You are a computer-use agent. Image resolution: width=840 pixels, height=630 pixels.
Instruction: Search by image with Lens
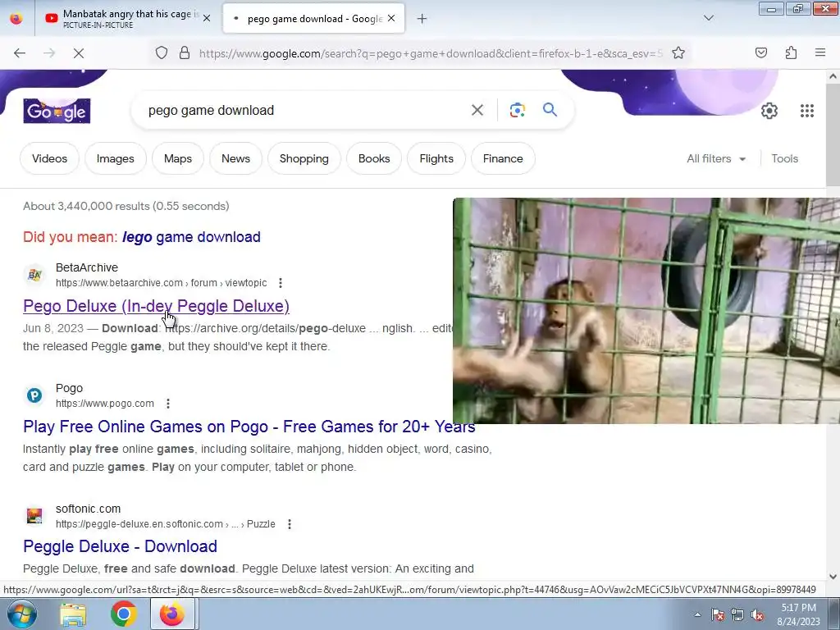point(517,111)
